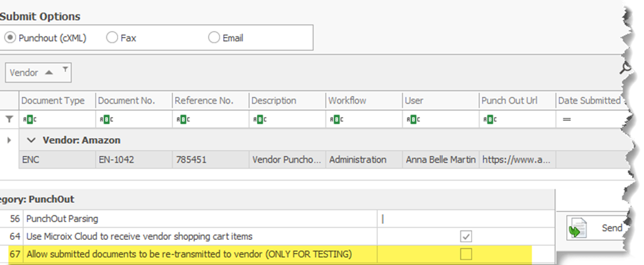Screen dimensions: 644x265
Task: Toggle Use Microix Cloud checkbox
Action: coord(466,236)
